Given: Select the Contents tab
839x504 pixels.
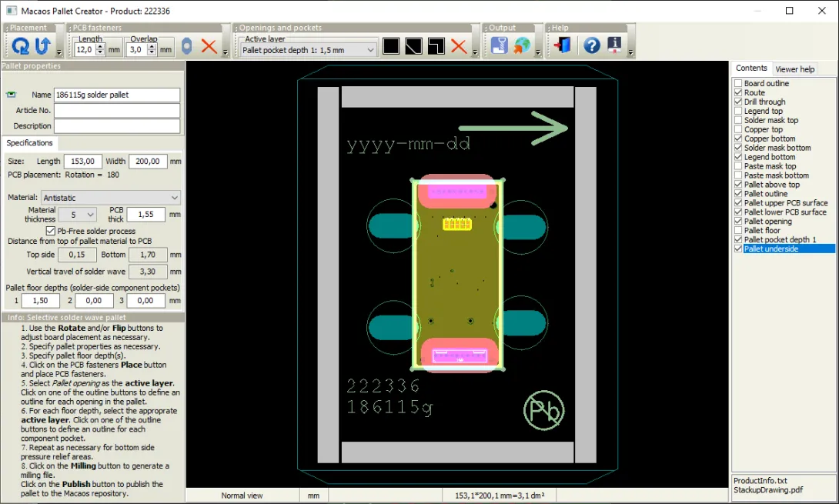Looking at the screenshot, I should coord(751,68).
